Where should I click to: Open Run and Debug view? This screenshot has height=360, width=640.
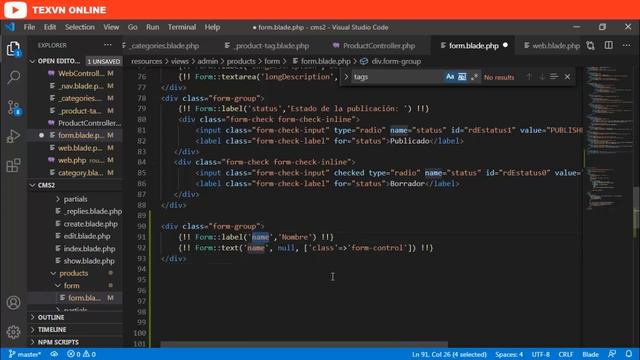(13, 136)
